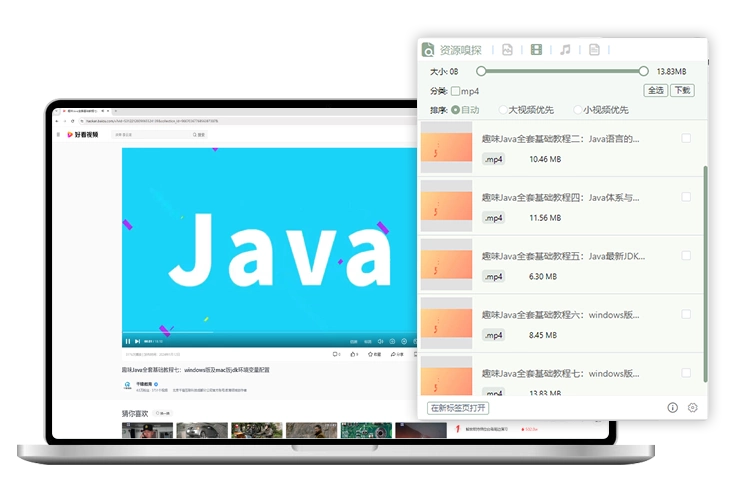Click the thumbs-up like icon below video
The height and width of the screenshot is (499, 750).
[x=354, y=354]
